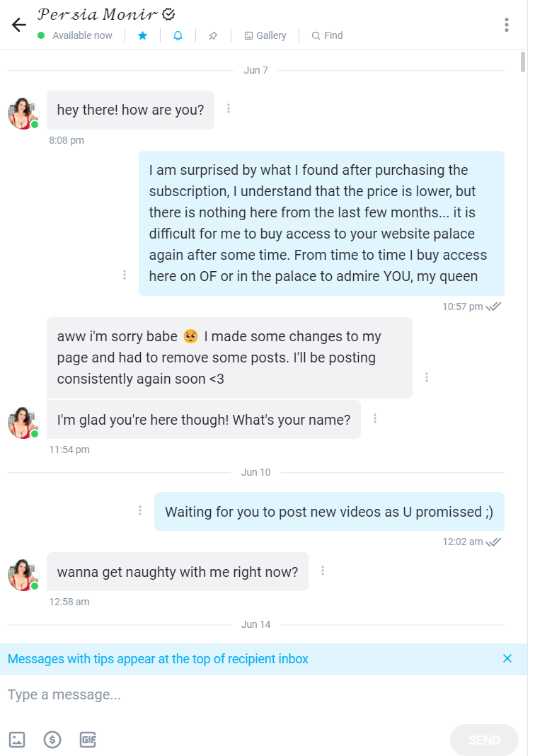Send a tip with the dollar icon

(x=52, y=740)
